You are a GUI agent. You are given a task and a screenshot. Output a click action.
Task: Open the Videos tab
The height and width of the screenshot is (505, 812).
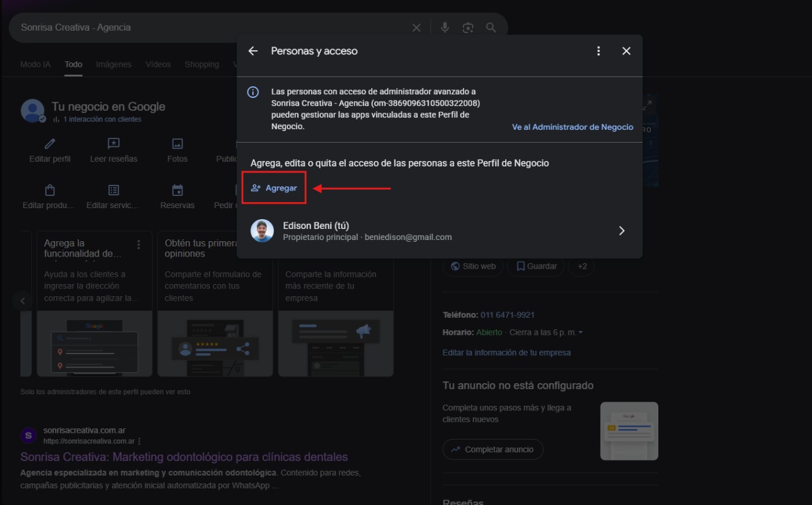(158, 64)
